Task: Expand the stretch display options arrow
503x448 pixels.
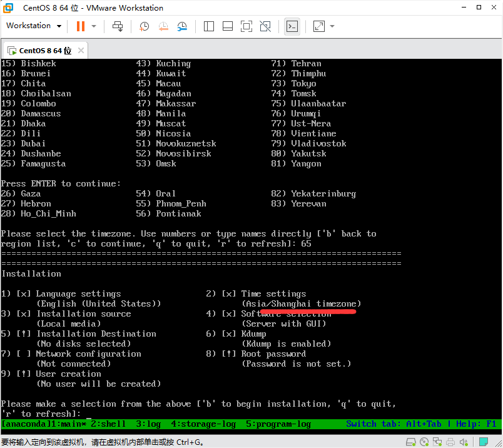Action: 332,26
